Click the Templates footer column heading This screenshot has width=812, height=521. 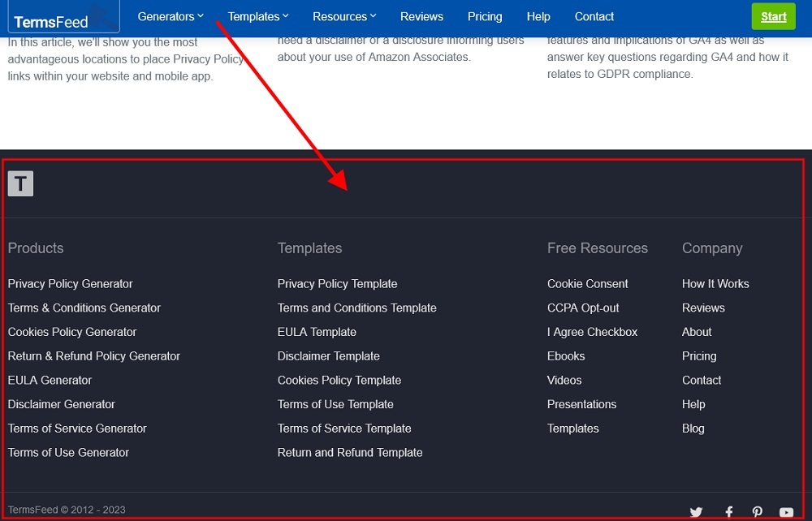309,248
